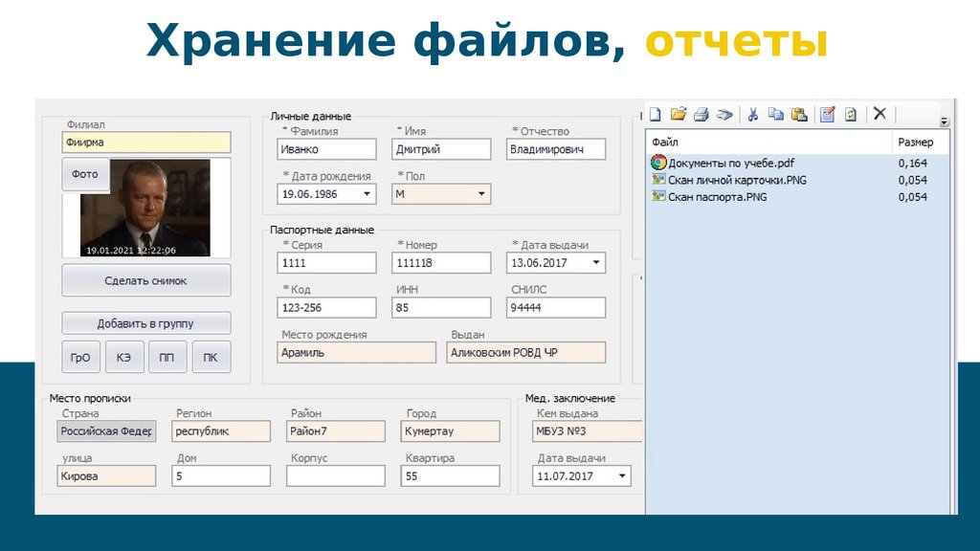This screenshot has height=551, width=980.
Task: Click Город field with Кумертау
Action: [x=450, y=431]
